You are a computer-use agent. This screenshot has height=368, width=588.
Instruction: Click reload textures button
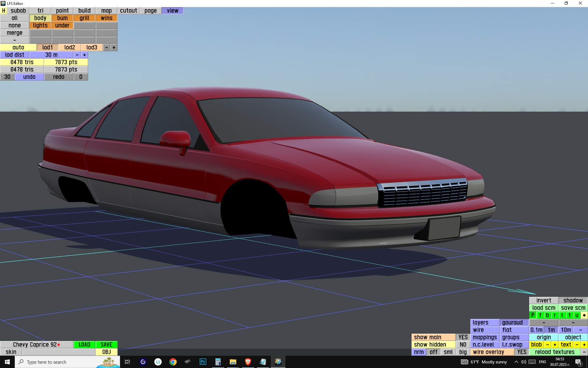click(x=555, y=352)
